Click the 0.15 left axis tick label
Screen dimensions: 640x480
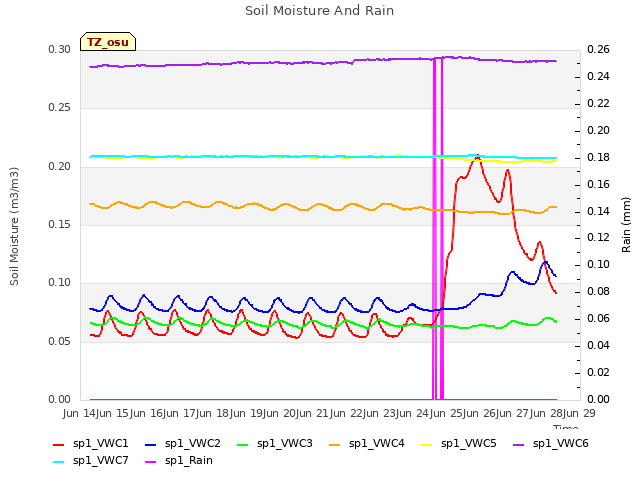coord(59,224)
